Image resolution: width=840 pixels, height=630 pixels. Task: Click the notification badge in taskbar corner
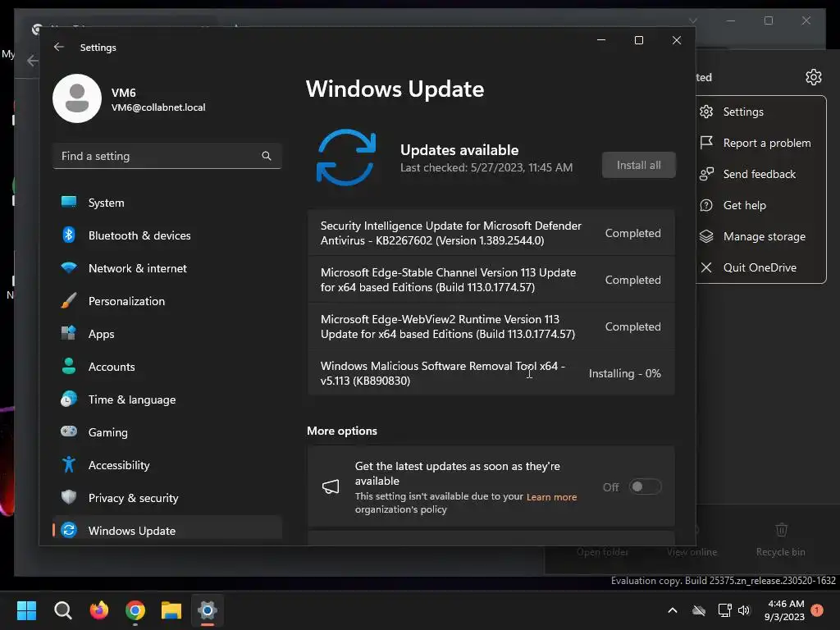[817, 609]
